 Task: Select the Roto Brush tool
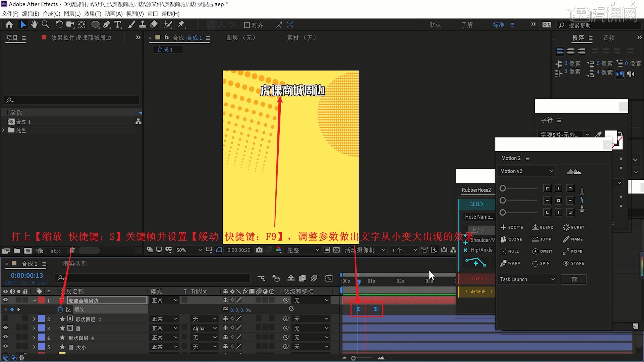click(x=168, y=24)
